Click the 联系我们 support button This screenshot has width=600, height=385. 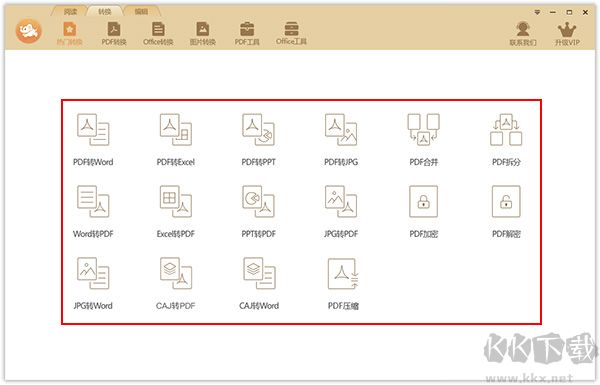pyautogui.click(x=523, y=34)
